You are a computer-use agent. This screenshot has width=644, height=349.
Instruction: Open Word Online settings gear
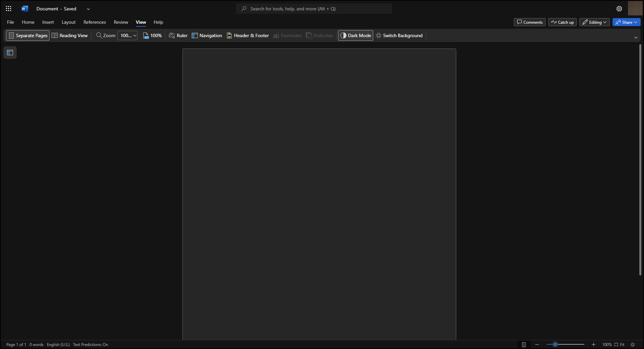pos(619,8)
